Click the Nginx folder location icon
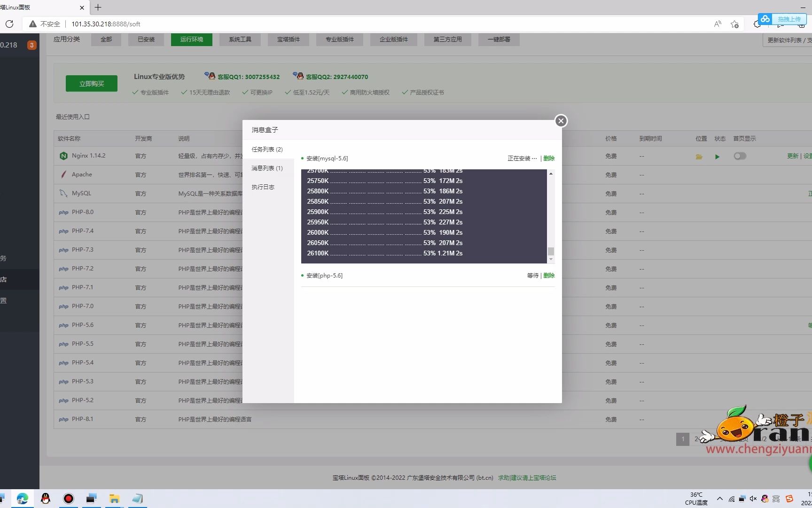The width and height of the screenshot is (812, 508). click(x=699, y=157)
